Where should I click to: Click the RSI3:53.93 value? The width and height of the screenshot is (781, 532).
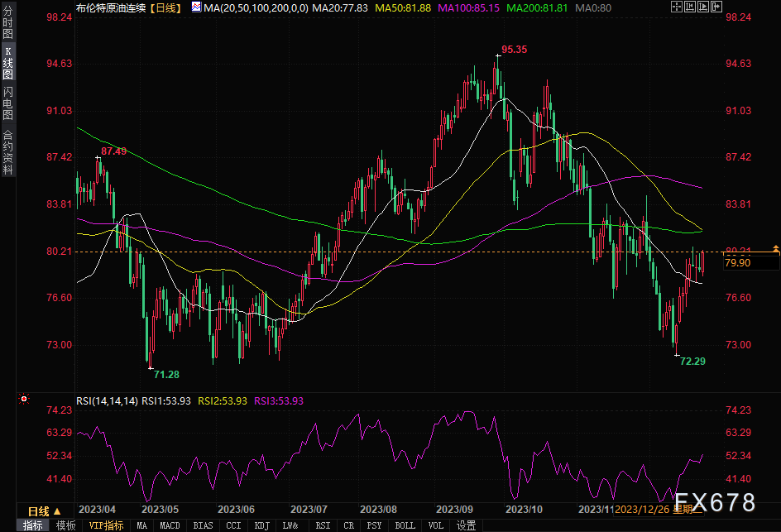(x=279, y=401)
